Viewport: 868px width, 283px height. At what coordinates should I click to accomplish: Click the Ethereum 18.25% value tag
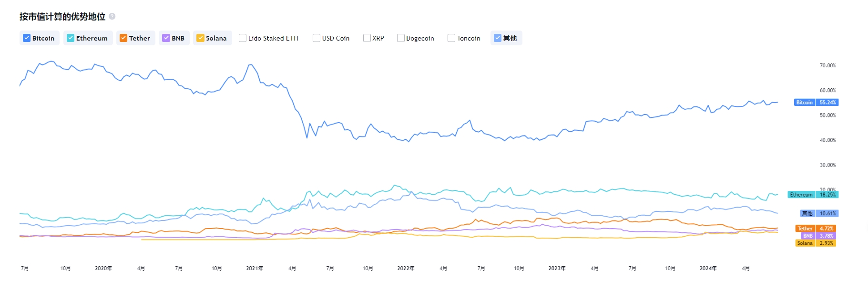pyautogui.click(x=813, y=195)
